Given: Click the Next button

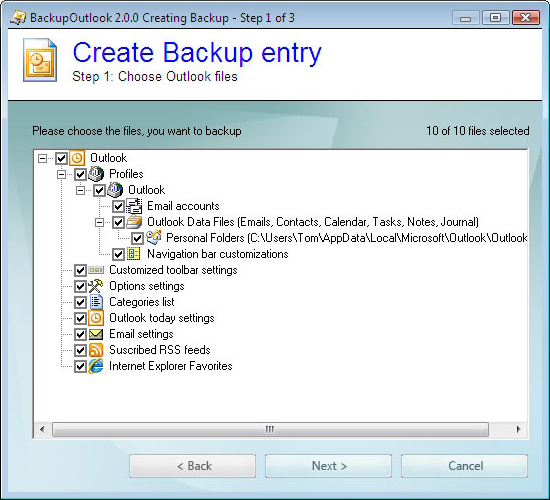Looking at the screenshot, I should (328, 466).
